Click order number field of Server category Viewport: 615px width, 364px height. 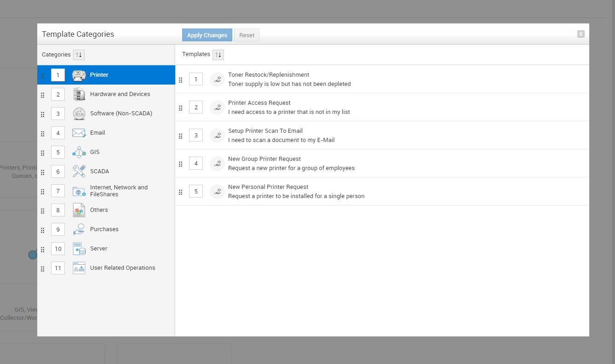(58, 249)
